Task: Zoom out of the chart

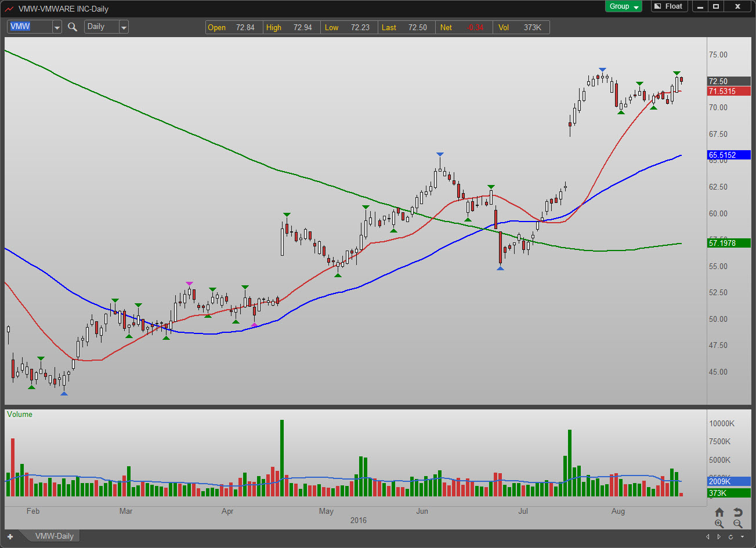Action: [x=737, y=524]
